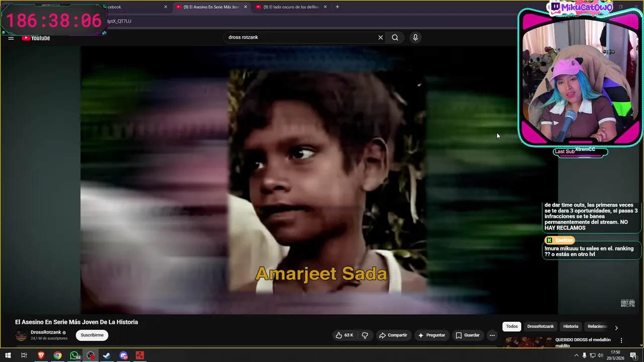This screenshot has height=362, width=644.
Task: Close the Facebook tab
Action: coord(166,7)
